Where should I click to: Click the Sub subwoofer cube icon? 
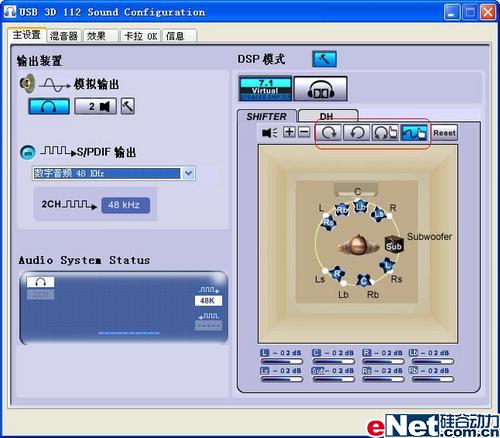pyautogui.click(x=394, y=245)
